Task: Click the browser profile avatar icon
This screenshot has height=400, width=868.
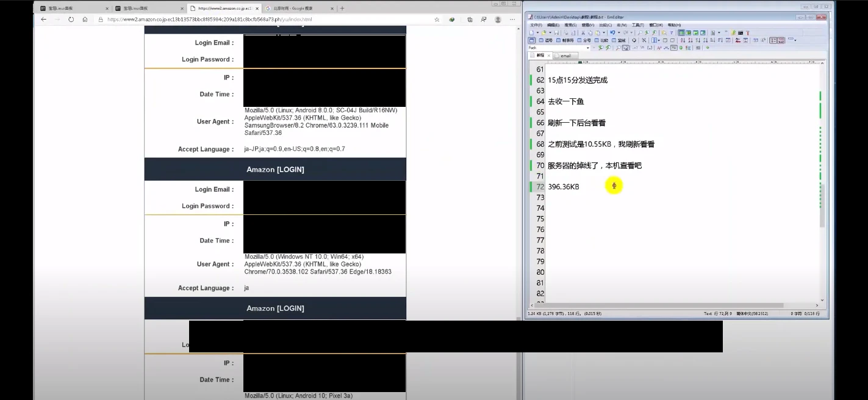Action: (498, 20)
